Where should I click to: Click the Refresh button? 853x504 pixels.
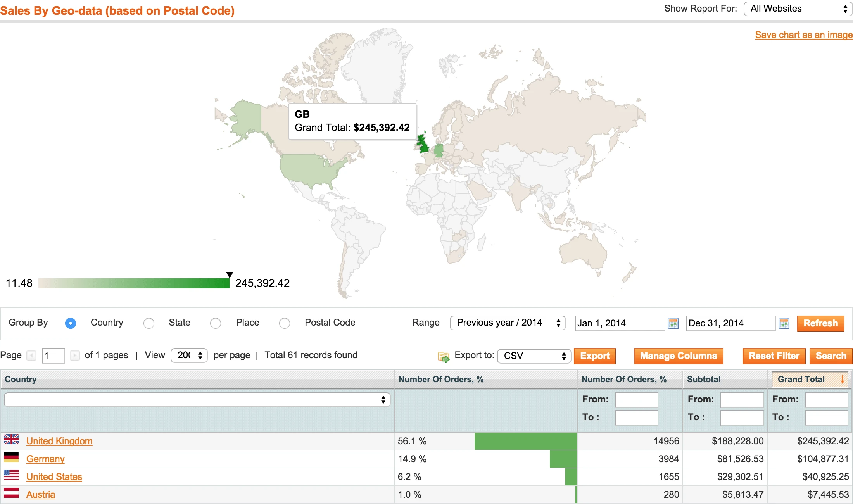820,323
